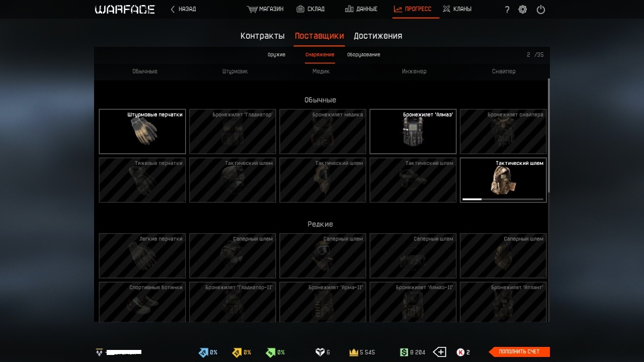Click the plus icon beside the currency balance
The height and width of the screenshot is (362, 644).
440,352
